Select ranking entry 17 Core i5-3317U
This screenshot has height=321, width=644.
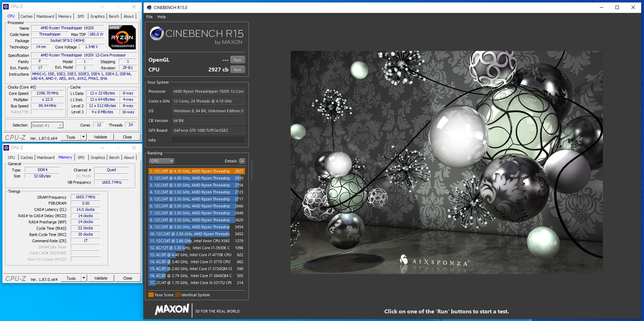(197, 283)
